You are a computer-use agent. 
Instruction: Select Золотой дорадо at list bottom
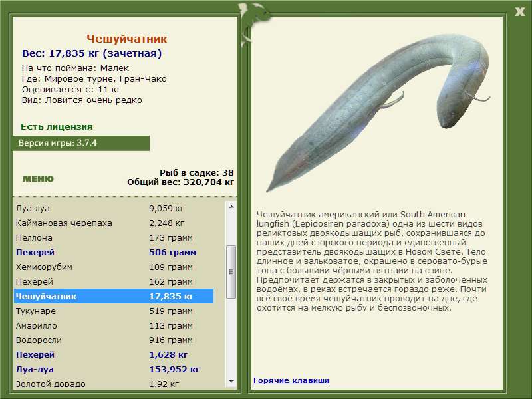pos(113,384)
